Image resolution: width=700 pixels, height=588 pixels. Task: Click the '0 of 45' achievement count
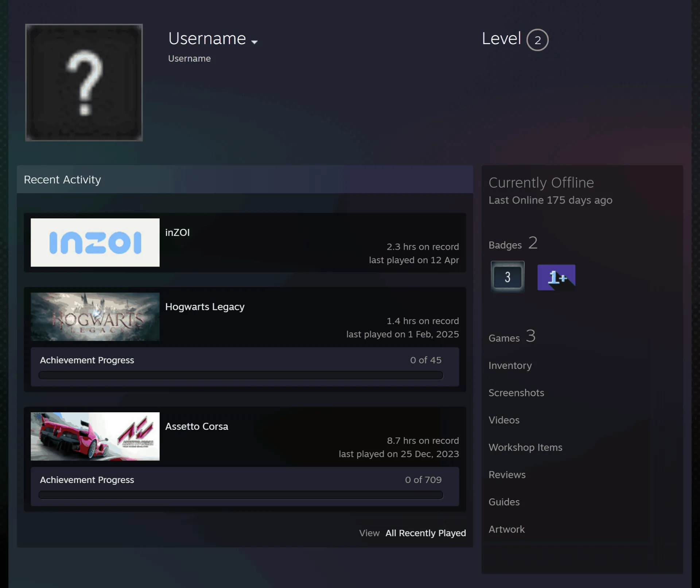(426, 360)
